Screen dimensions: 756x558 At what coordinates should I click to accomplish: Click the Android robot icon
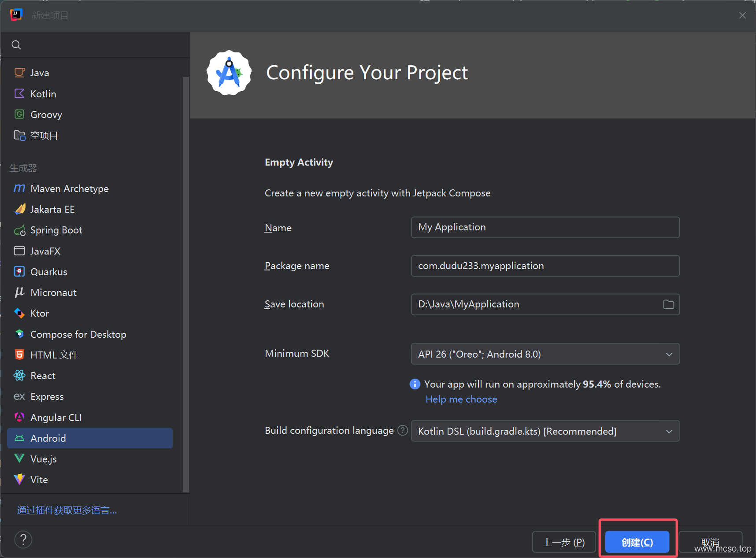(x=19, y=438)
